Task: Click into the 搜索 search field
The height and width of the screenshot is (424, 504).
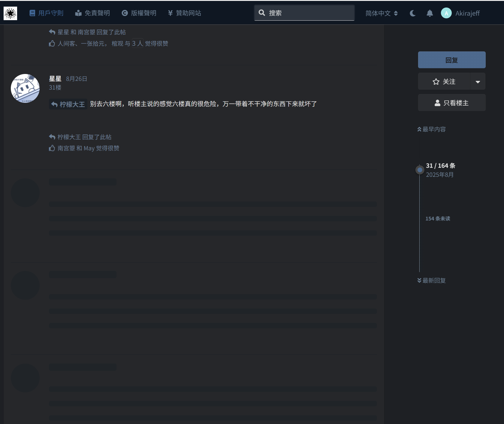Action: tap(309, 13)
